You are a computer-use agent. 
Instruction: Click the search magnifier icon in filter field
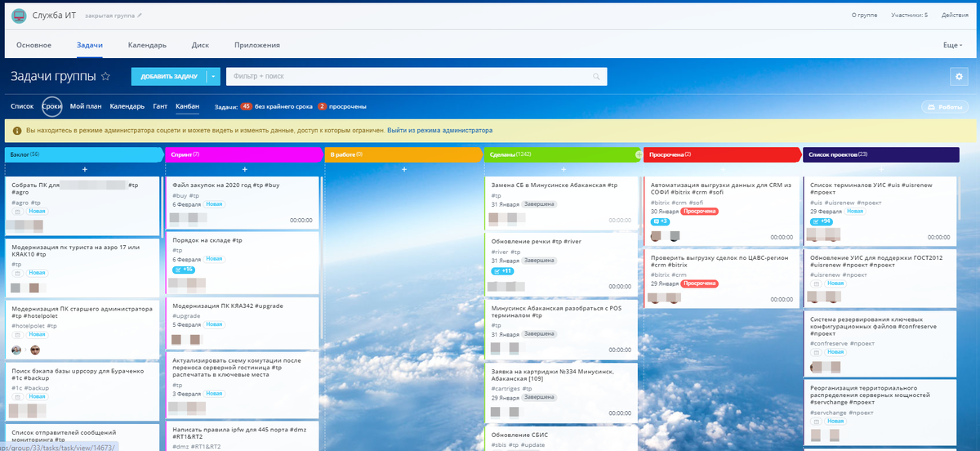tap(597, 77)
